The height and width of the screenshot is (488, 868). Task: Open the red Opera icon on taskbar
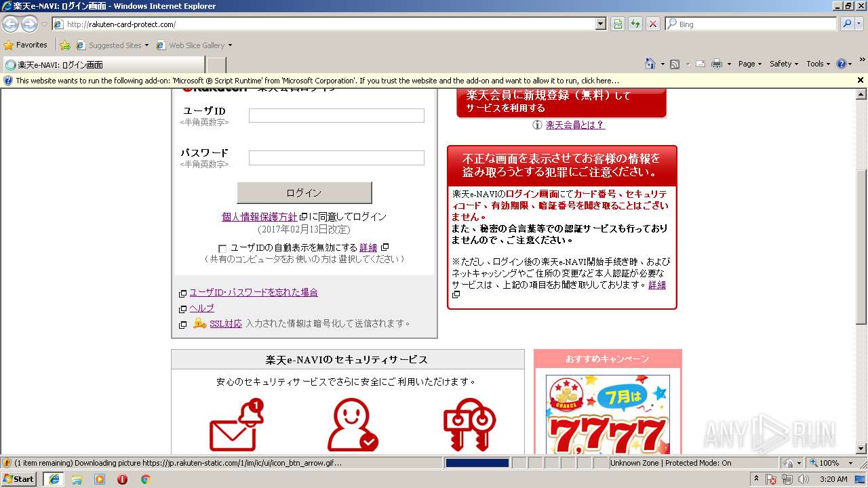(x=122, y=479)
